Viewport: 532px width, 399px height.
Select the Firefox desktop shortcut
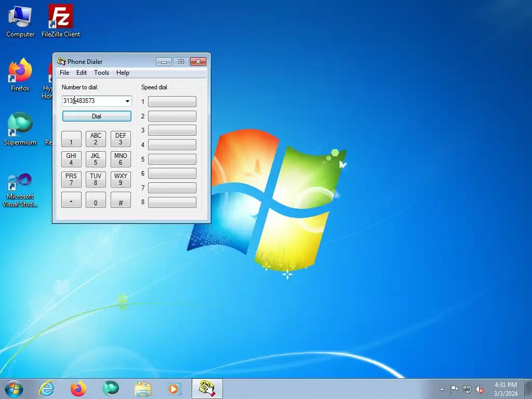[x=20, y=75]
